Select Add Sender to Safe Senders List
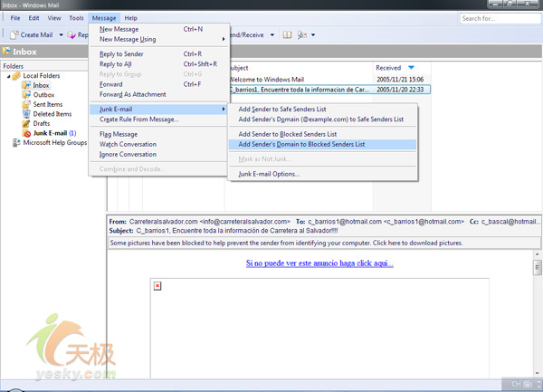Image resolution: width=543 pixels, height=392 pixels. tap(322, 109)
